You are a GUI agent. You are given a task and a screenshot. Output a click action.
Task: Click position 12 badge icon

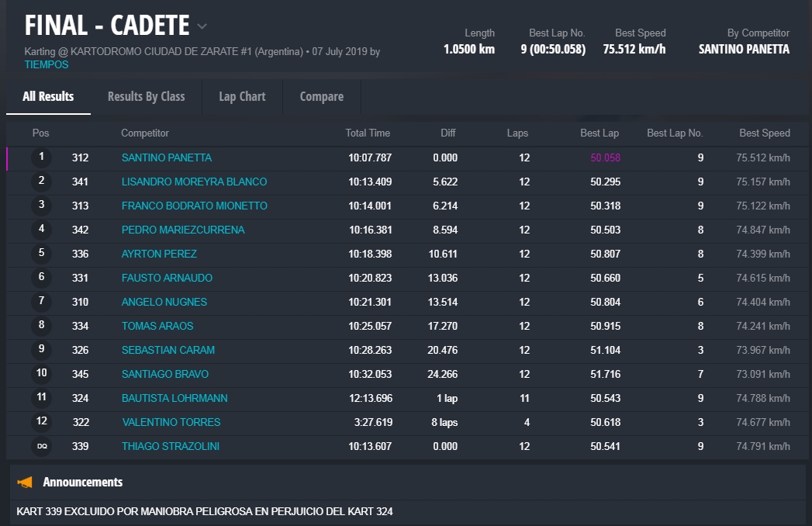tap(42, 422)
